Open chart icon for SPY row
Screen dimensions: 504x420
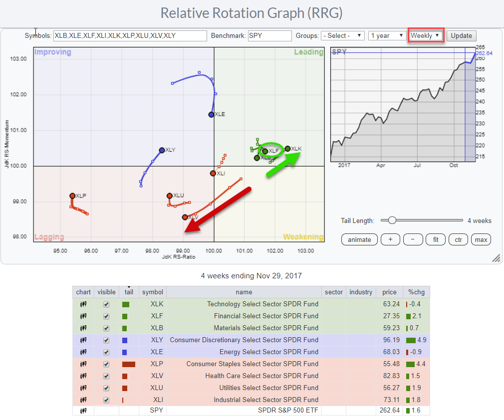tap(83, 411)
